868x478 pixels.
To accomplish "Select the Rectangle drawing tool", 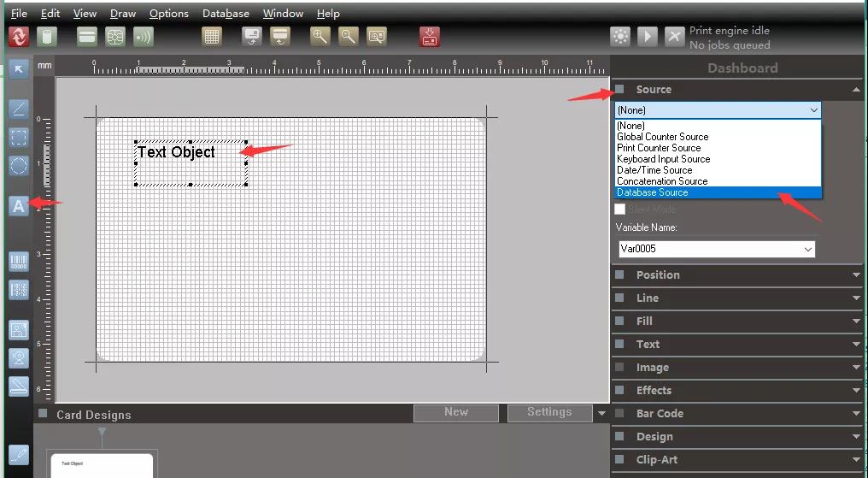I will (x=18, y=137).
